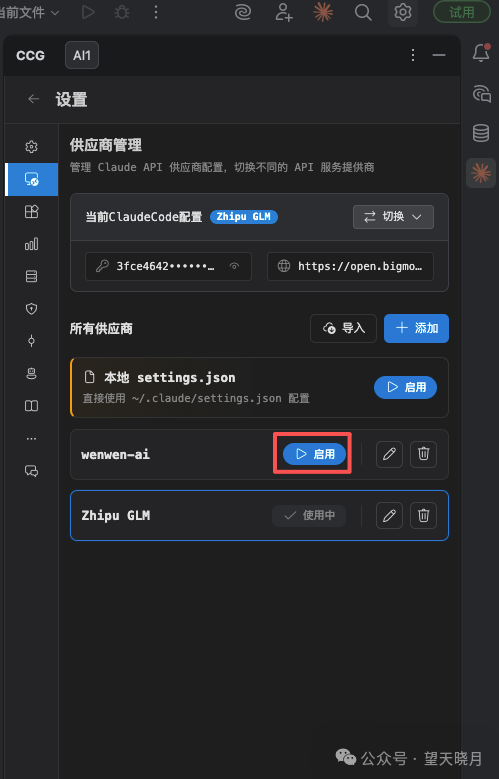Open the database tool window icon
This screenshot has height=779, width=499.
[481, 133]
